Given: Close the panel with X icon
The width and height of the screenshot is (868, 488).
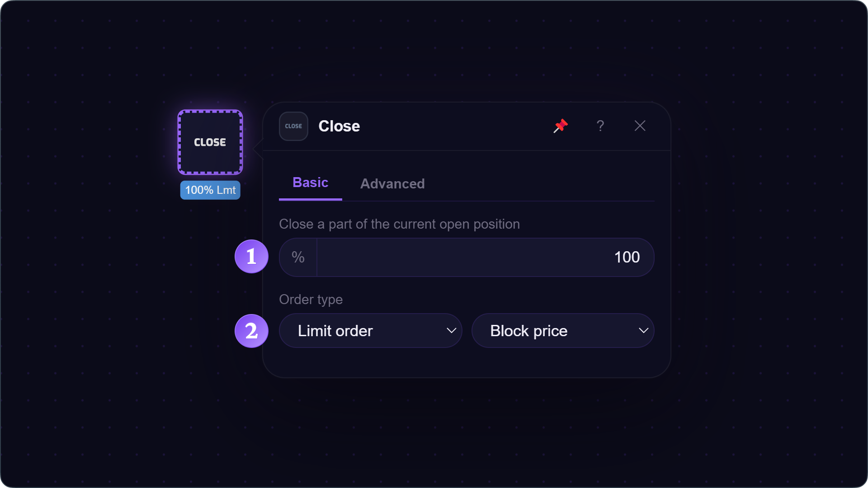Looking at the screenshot, I should click(640, 126).
